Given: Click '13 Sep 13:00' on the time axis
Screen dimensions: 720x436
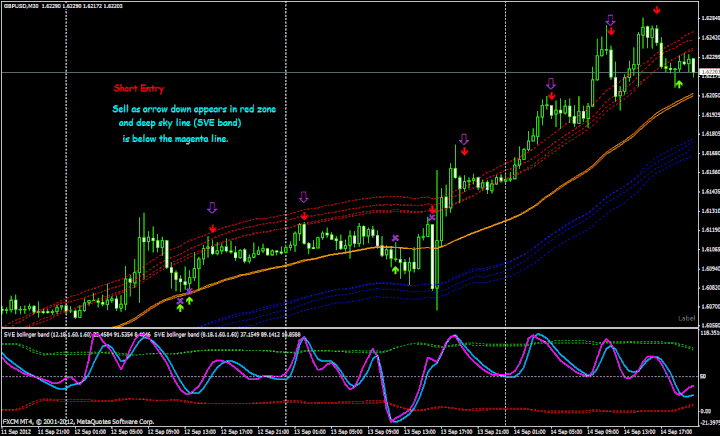Looking at the screenshot, I should coord(421,432).
